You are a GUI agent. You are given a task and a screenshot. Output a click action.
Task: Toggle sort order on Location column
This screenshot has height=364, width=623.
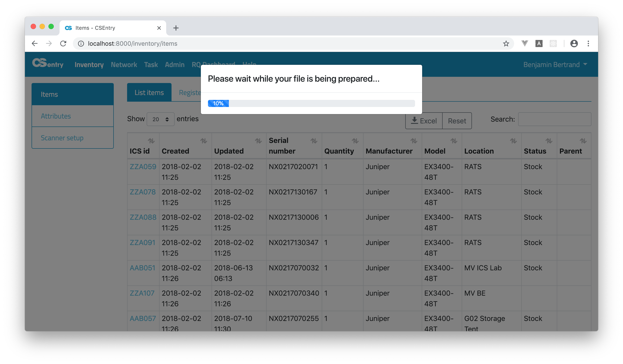point(513,141)
